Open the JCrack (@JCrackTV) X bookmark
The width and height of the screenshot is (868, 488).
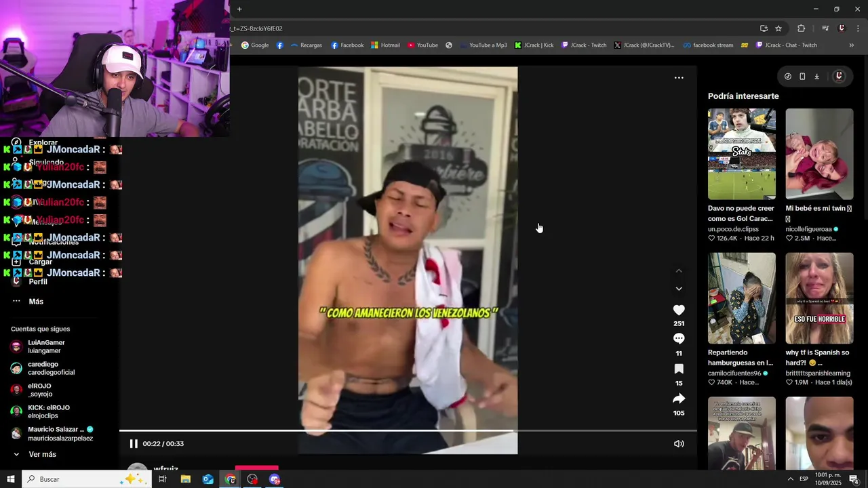pyautogui.click(x=644, y=45)
